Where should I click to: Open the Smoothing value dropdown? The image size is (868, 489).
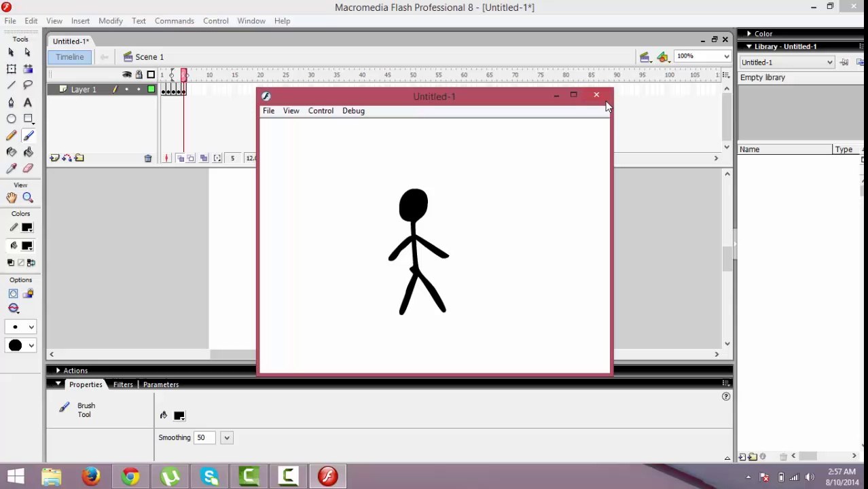(227, 438)
